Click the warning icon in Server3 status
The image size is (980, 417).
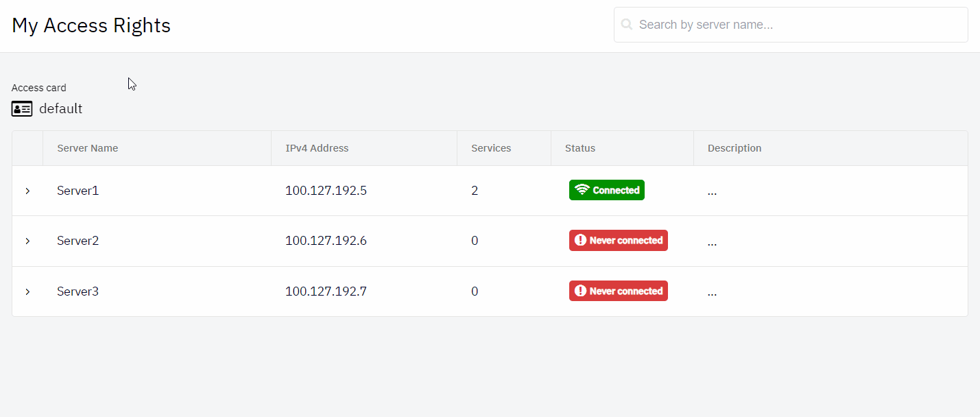click(x=580, y=291)
